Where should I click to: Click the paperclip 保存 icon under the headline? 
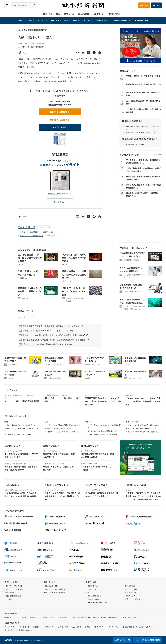point(20,53)
